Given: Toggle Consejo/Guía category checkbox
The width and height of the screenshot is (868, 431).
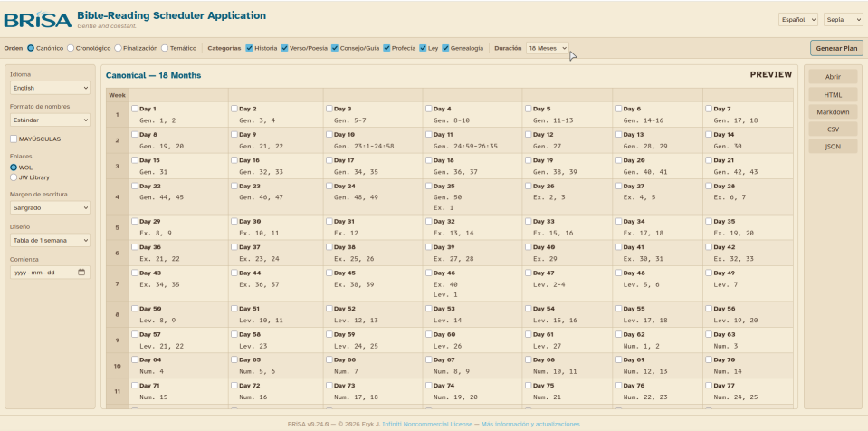Looking at the screenshot, I should [x=335, y=48].
